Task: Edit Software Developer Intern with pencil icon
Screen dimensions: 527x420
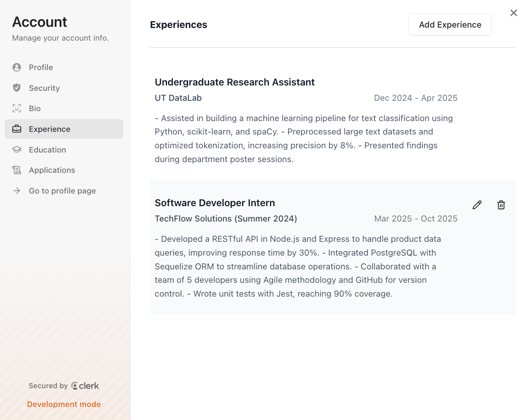Action: point(477,205)
